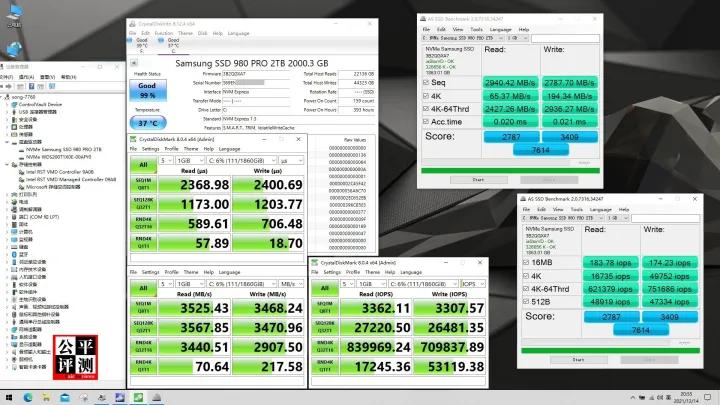Toggle 4K-64Thrd checkbox in MB/s AS SSD window

click(426, 109)
